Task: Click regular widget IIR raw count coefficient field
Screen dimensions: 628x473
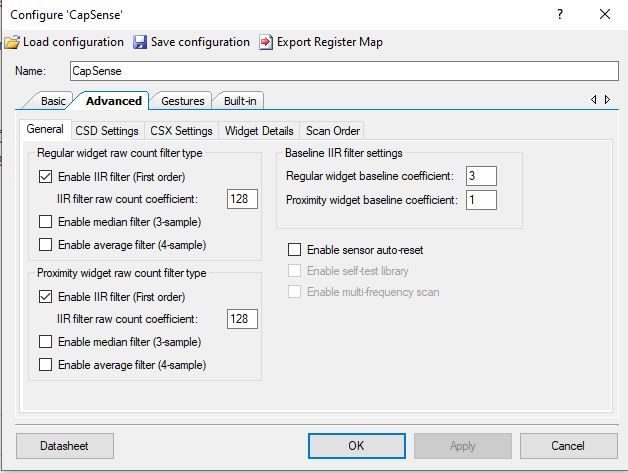Action: tap(242, 199)
